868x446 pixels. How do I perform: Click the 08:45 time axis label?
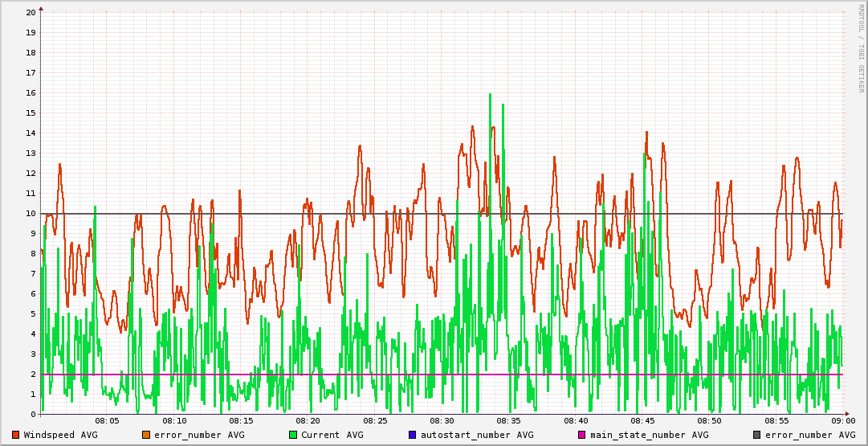[x=642, y=420]
